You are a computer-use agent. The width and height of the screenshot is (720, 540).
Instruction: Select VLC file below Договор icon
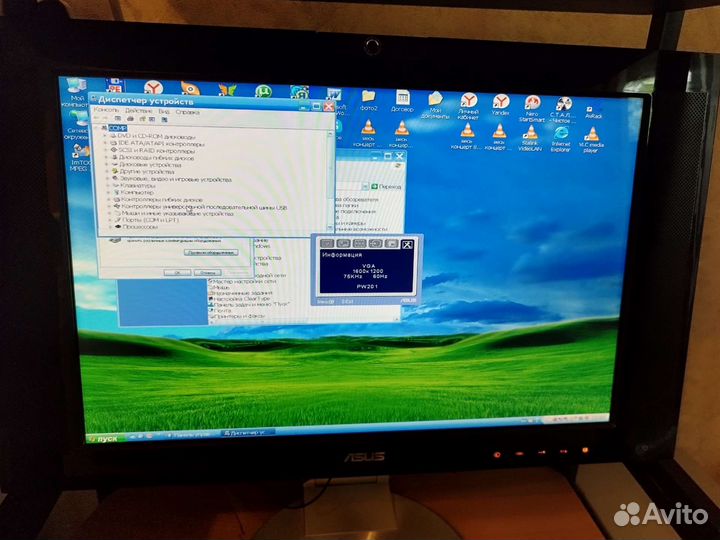click(401, 134)
